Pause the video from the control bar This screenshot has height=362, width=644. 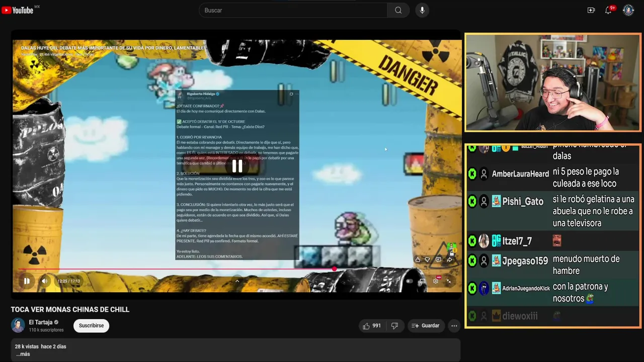[x=27, y=281]
